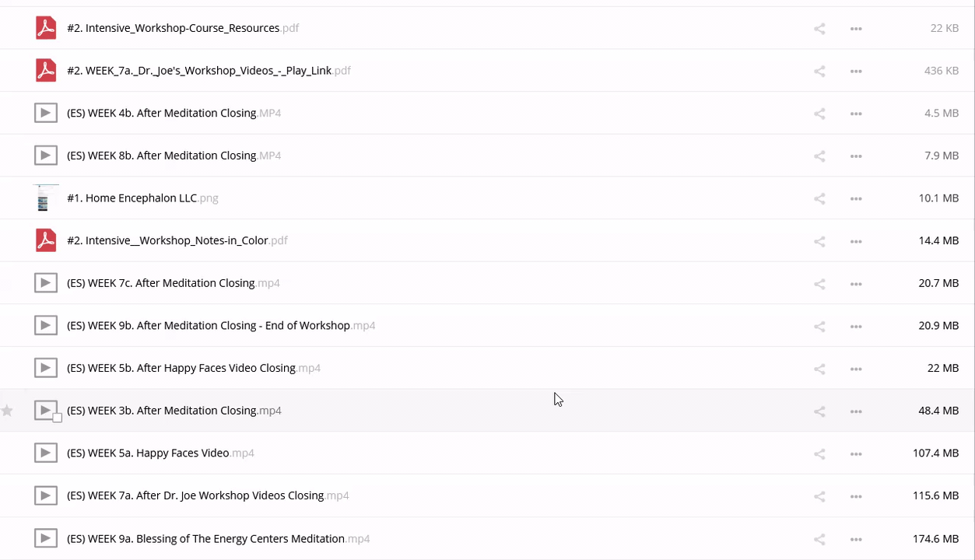Open WEEK 5b After Happy Faces Video Closing

(x=181, y=368)
